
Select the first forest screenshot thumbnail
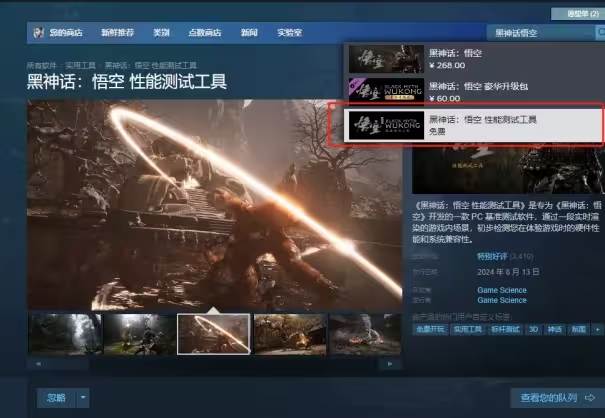[x=65, y=334]
